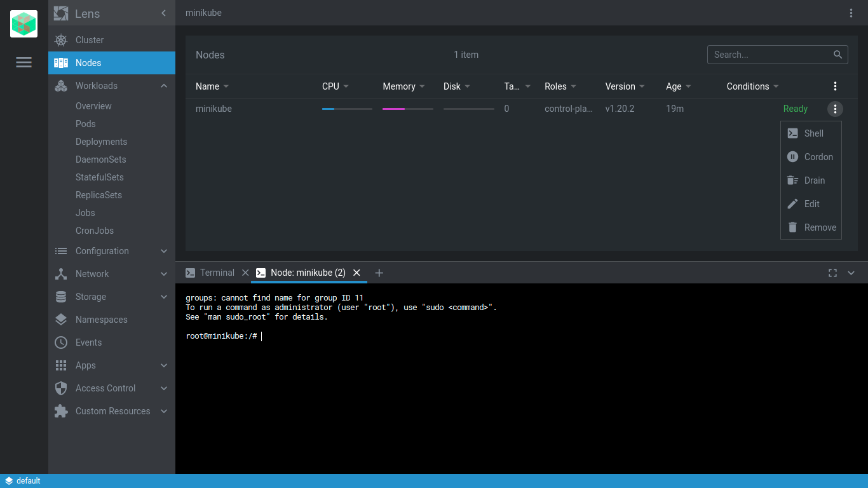Open the CronJobs page
This screenshot has width=868, height=488.
[95, 231]
